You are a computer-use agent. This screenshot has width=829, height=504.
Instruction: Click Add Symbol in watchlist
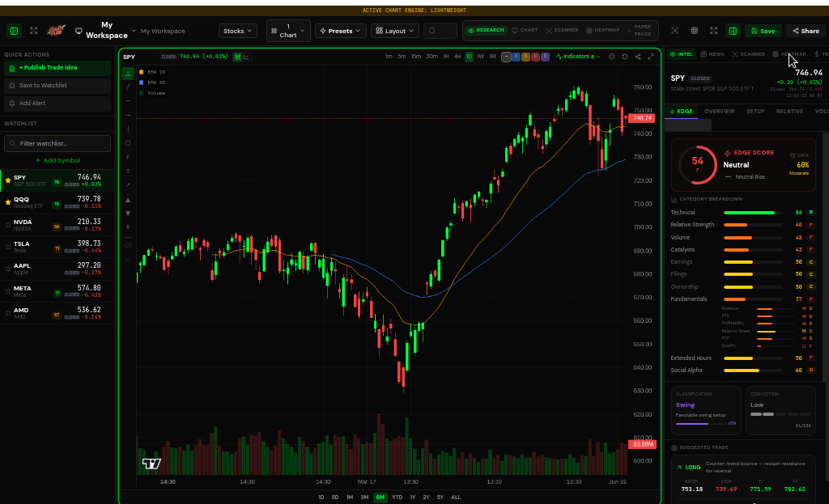point(57,161)
